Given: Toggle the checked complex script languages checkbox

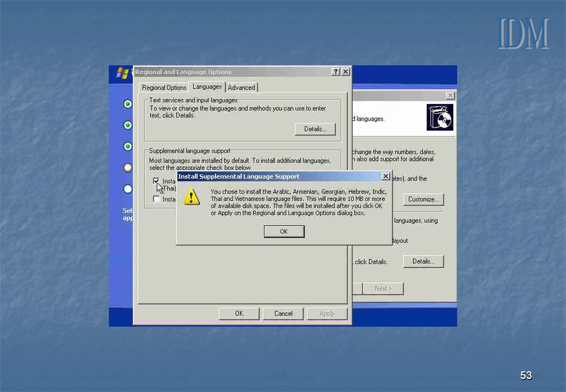Looking at the screenshot, I should pos(156,181).
